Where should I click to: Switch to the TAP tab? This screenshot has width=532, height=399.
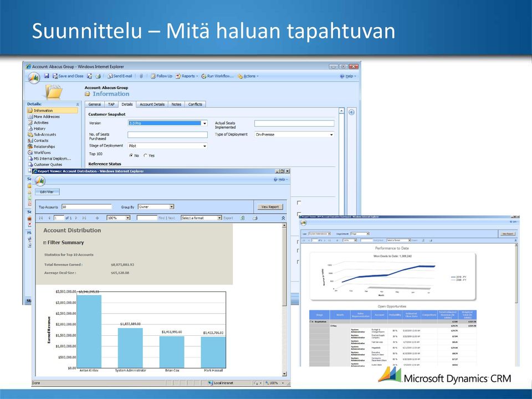pos(111,104)
